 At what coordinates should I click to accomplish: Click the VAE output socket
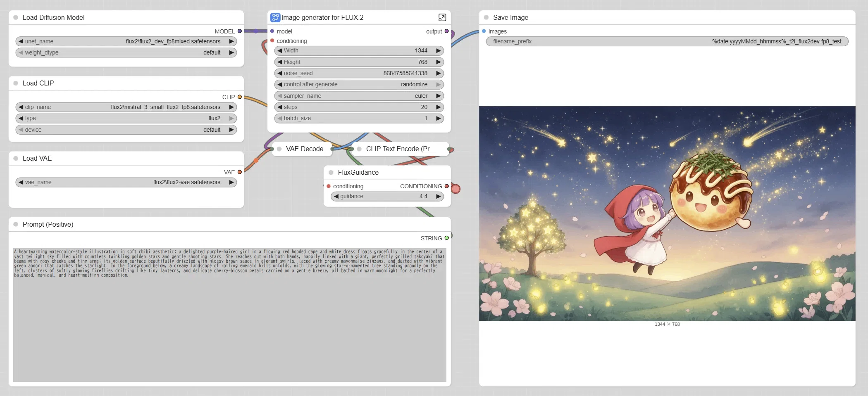[240, 172]
